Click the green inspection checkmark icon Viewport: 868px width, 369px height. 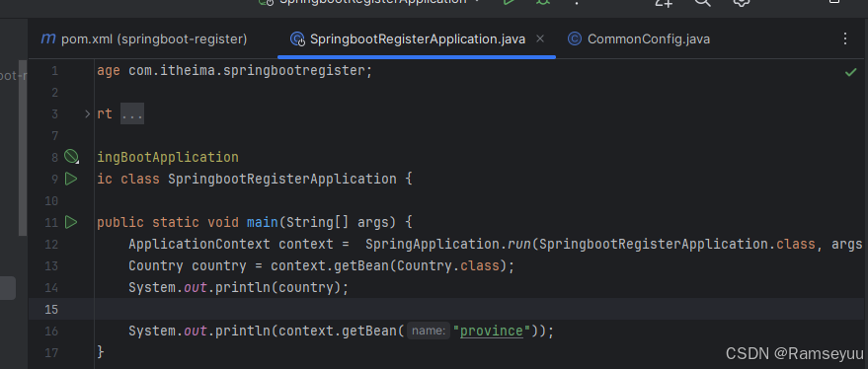point(851,72)
